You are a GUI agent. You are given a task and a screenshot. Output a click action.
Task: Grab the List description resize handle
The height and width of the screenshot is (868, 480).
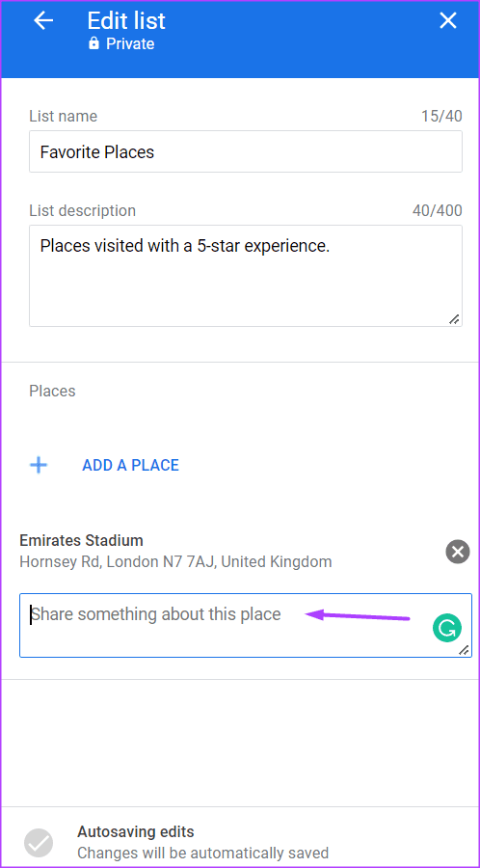click(454, 319)
